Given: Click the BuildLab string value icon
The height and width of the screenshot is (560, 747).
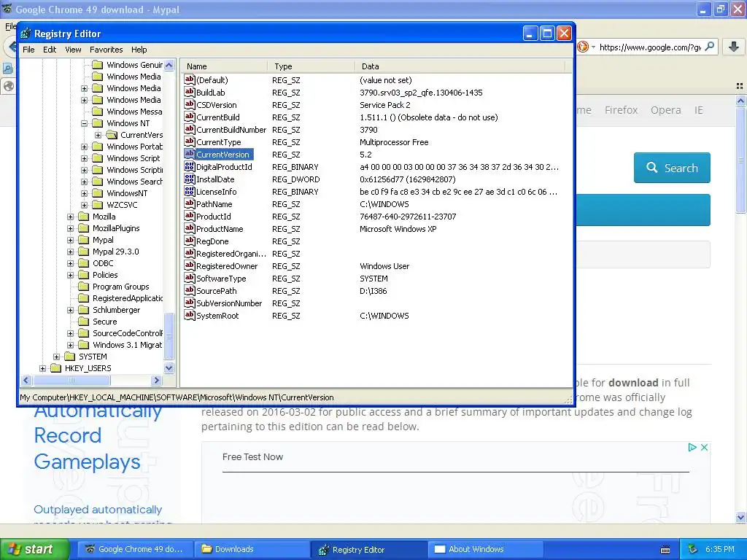Looking at the screenshot, I should (x=189, y=93).
